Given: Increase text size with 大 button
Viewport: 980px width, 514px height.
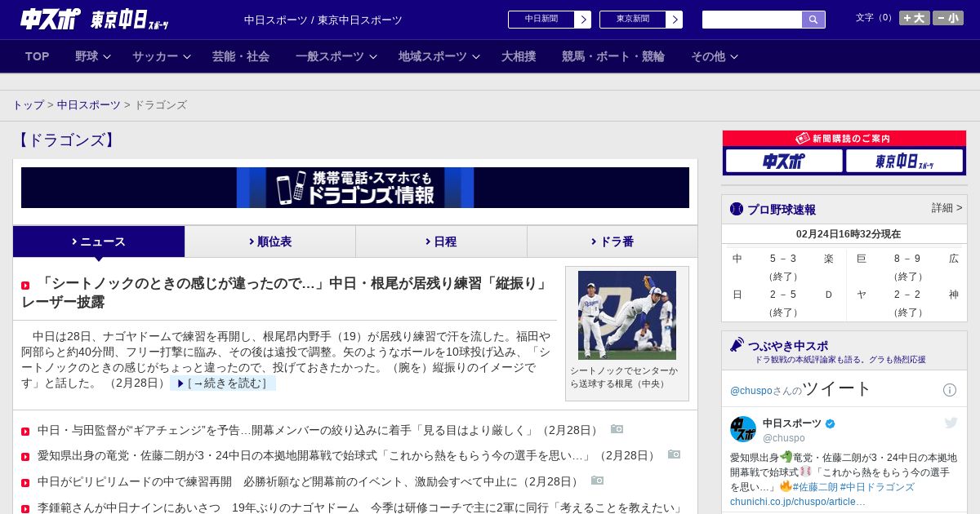Looking at the screenshot, I should tap(915, 18).
